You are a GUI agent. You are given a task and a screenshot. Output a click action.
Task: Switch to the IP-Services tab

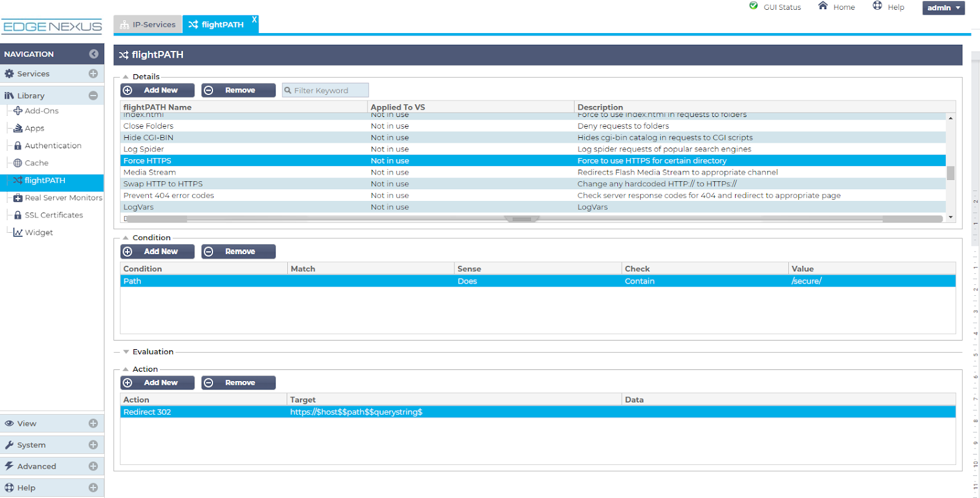148,25
